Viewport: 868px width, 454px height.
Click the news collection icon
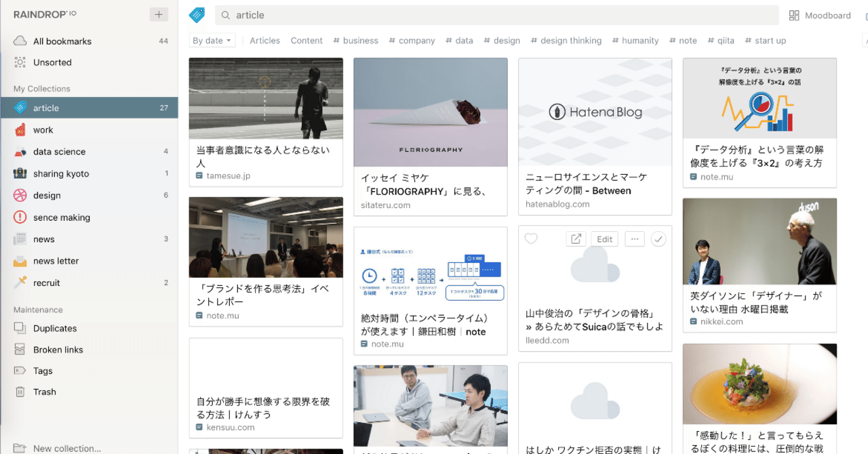[20, 239]
